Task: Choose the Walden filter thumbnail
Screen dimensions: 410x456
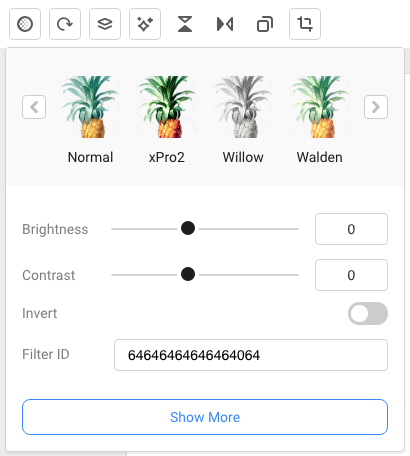Action: tap(320, 107)
